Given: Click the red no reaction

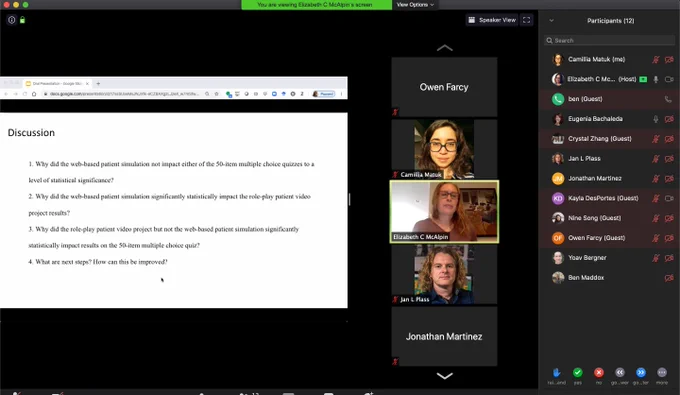Looking at the screenshot, I should (599, 372).
